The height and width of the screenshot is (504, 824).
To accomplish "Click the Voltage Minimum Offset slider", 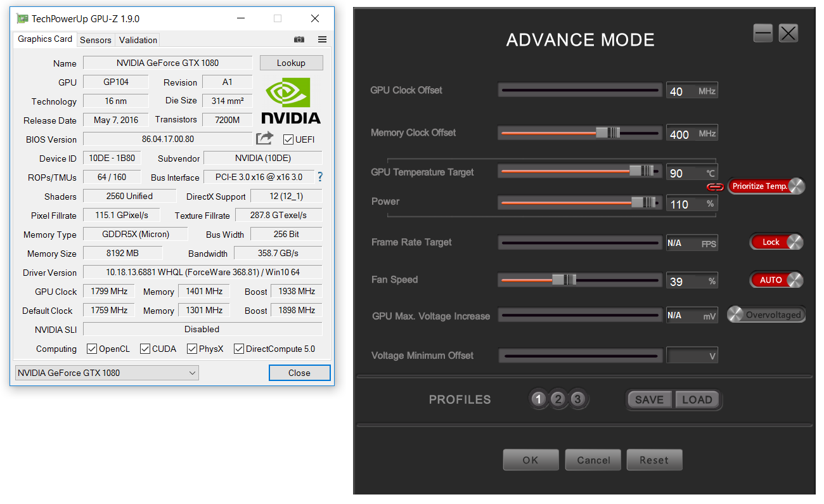I will 579,356.
